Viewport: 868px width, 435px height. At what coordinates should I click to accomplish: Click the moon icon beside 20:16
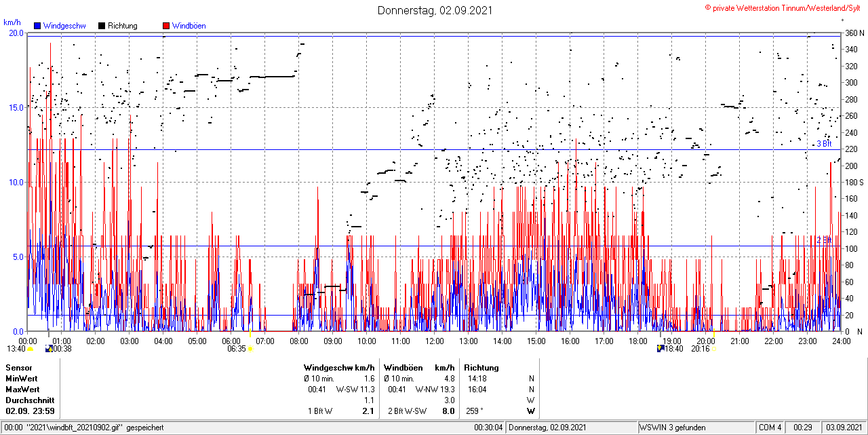point(713,349)
